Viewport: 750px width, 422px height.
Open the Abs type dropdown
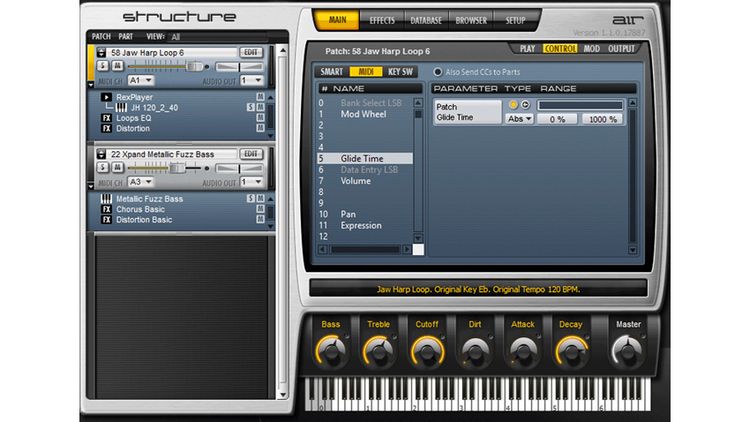tap(519, 119)
